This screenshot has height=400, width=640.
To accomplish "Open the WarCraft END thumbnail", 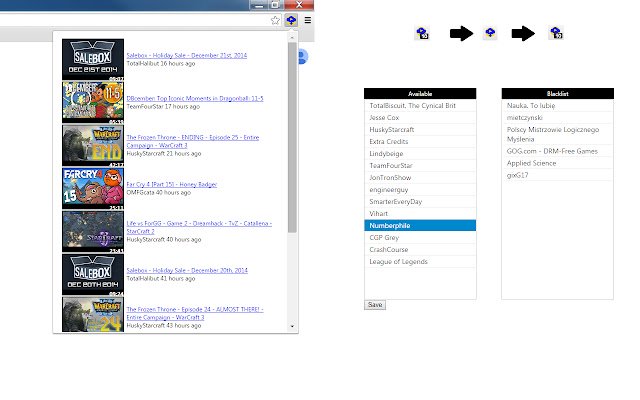I will (93, 146).
